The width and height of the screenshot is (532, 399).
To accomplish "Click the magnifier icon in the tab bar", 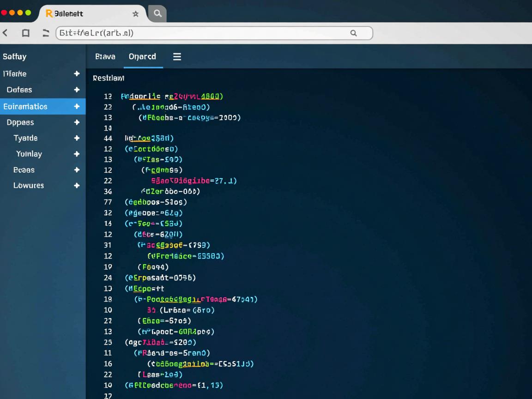I will [157, 13].
